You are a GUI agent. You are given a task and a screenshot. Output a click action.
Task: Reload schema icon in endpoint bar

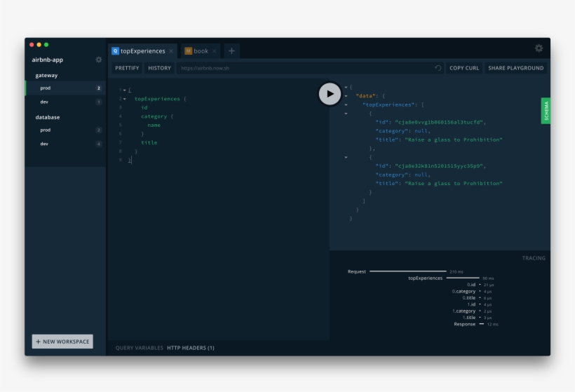438,68
